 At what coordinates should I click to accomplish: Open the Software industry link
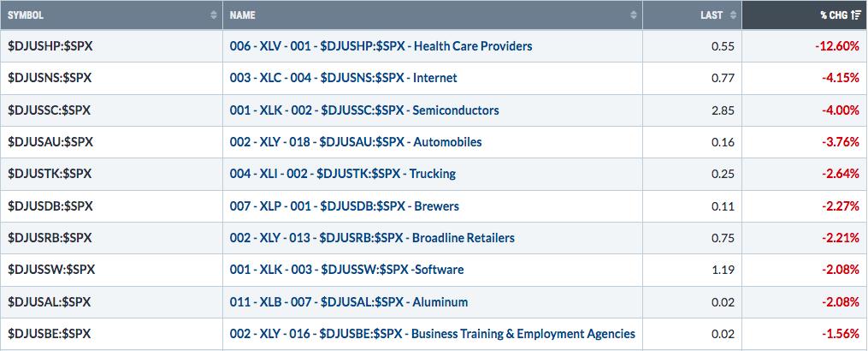tap(346, 270)
